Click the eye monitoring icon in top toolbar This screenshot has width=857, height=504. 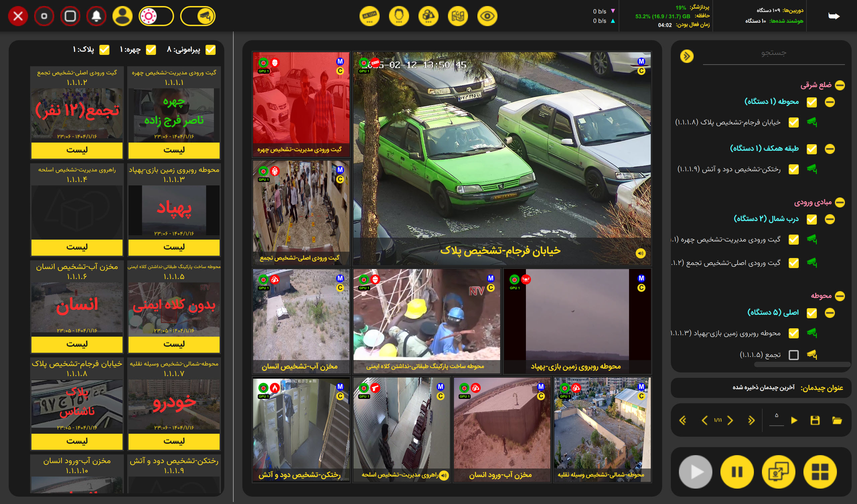point(487,16)
